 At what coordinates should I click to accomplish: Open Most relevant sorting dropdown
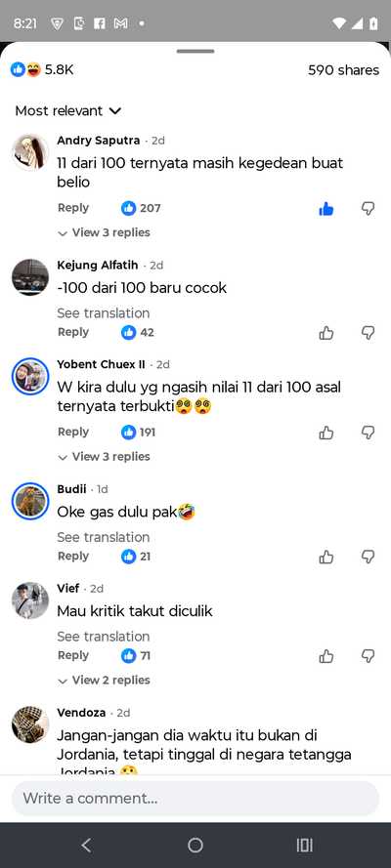(x=67, y=110)
